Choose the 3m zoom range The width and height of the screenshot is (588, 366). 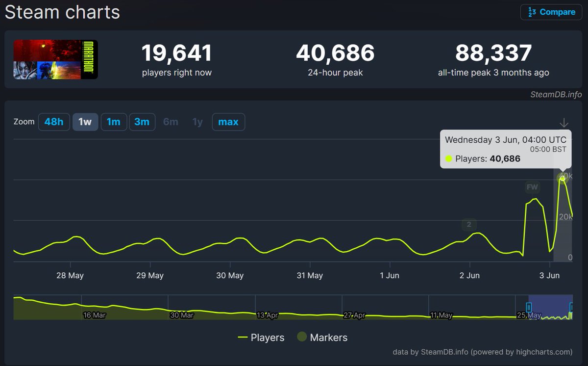click(x=142, y=122)
